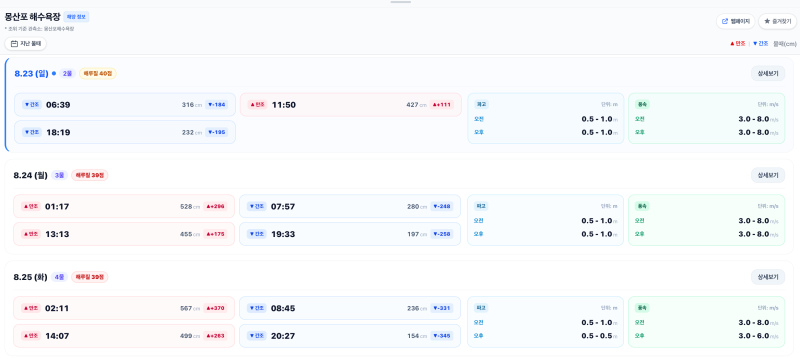Select the 18:19 low tide row
The height and width of the screenshot is (360, 800).
(125, 133)
